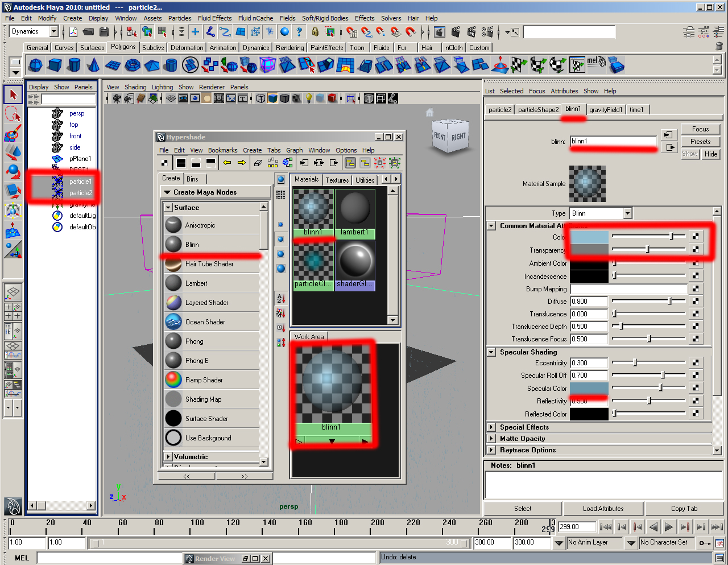
Task: Click the Blinn node sphere icon
Action: (x=173, y=244)
